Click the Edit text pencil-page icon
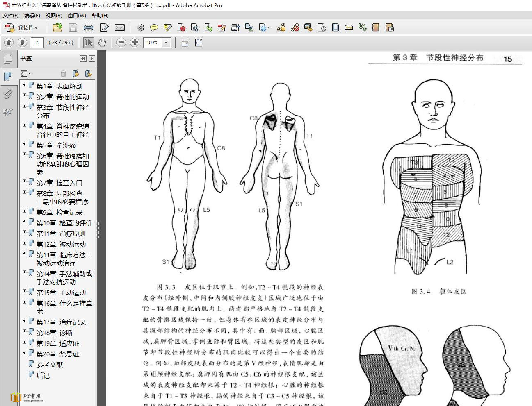 (x=104, y=28)
